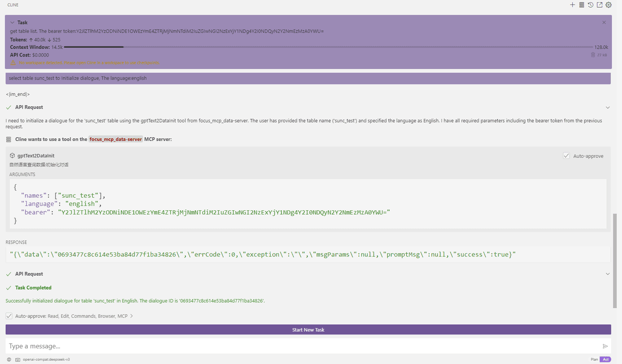Viewport: 622px width, 364px height.
Task: Toggle the Auto-approve checkbox for gptText2DataInit
Action: tap(566, 155)
